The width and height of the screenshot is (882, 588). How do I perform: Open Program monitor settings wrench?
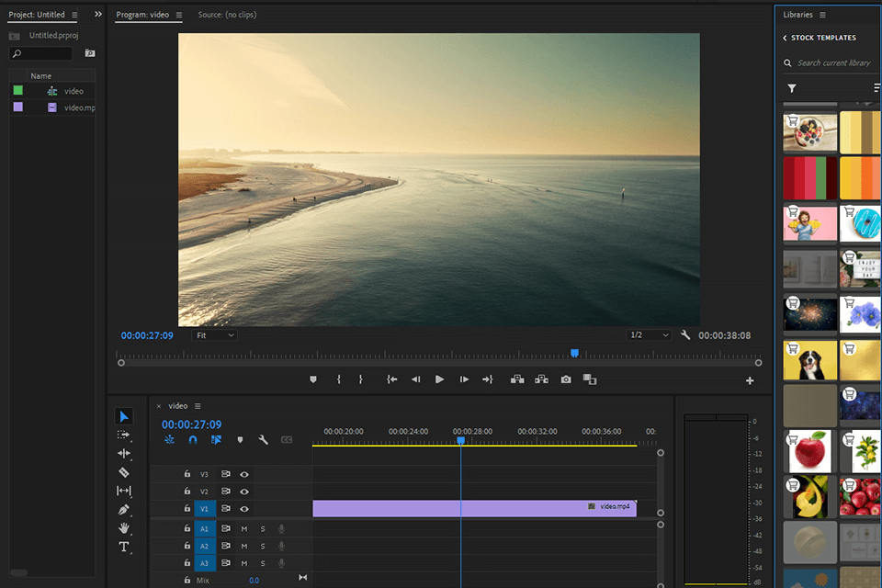[x=685, y=335]
